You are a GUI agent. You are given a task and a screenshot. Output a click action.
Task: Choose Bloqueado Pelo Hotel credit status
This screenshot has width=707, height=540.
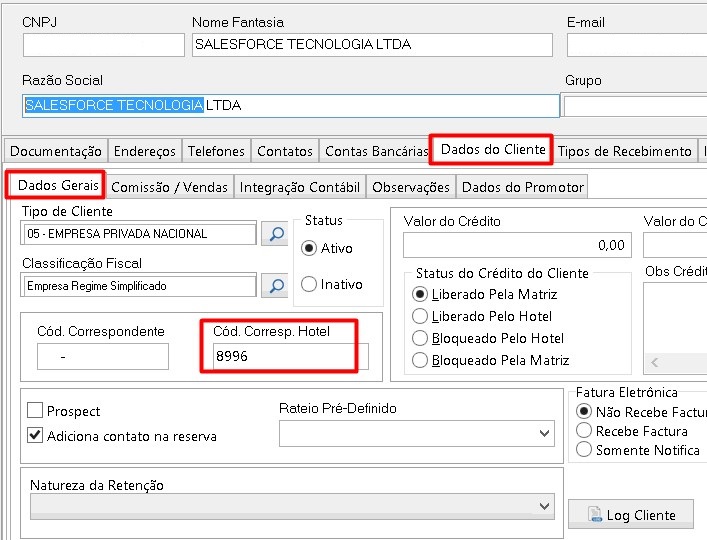tap(420, 338)
